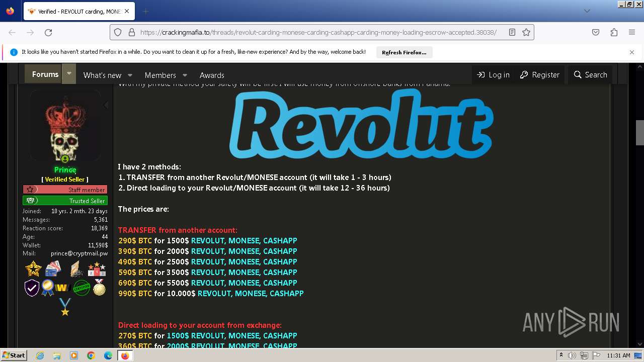Click the page vertical scrollbar thumb
The height and width of the screenshot is (362, 644).
click(x=640, y=133)
